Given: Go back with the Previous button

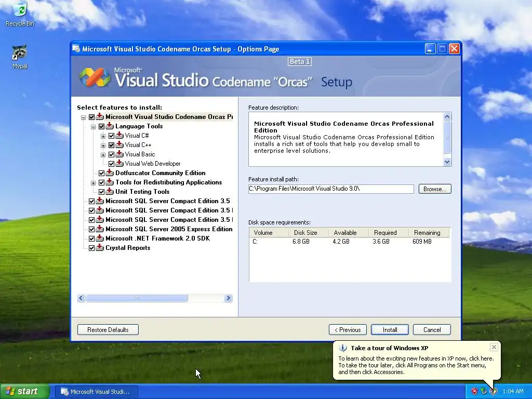Looking at the screenshot, I should point(348,330).
